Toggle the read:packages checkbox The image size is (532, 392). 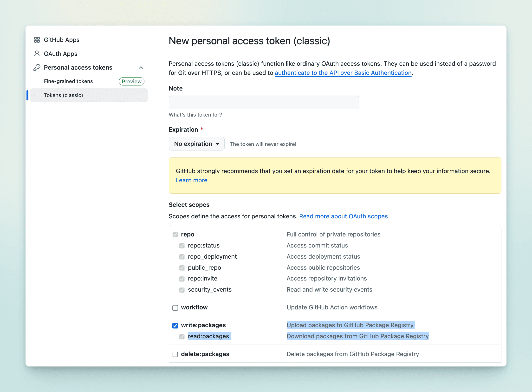182,337
